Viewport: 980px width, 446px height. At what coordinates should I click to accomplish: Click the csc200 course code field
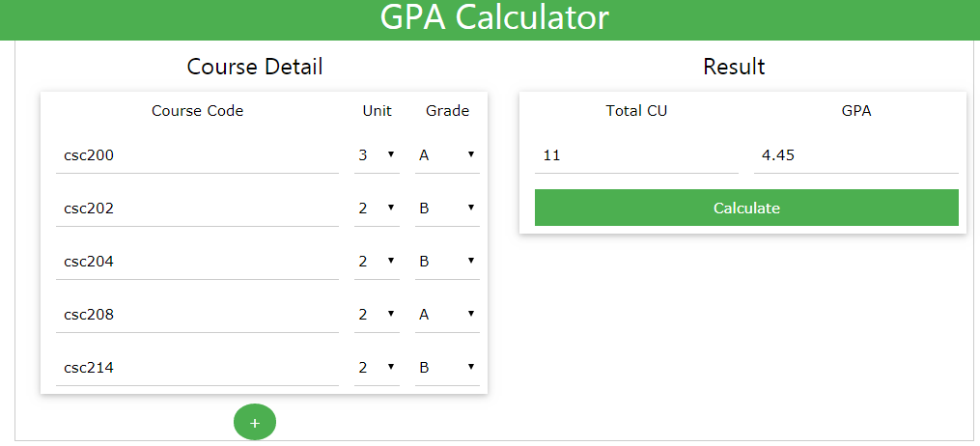tap(197, 154)
